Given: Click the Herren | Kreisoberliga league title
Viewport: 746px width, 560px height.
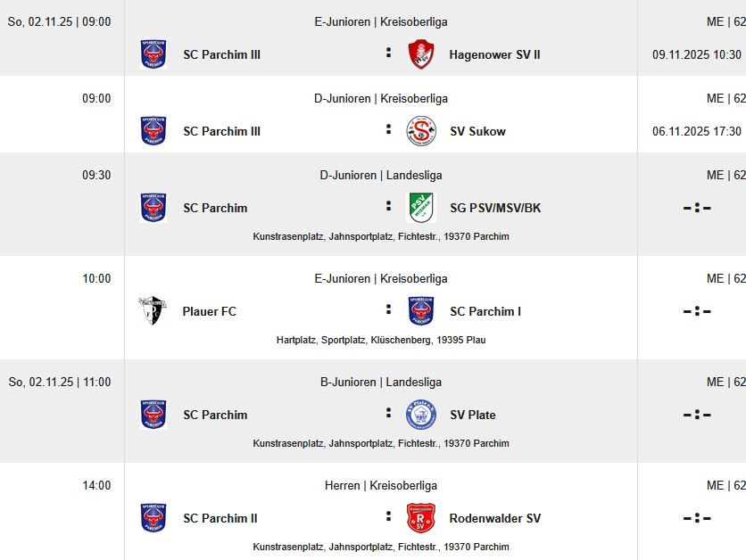Looking at the screenshot, I should click(x=381, y=485).
